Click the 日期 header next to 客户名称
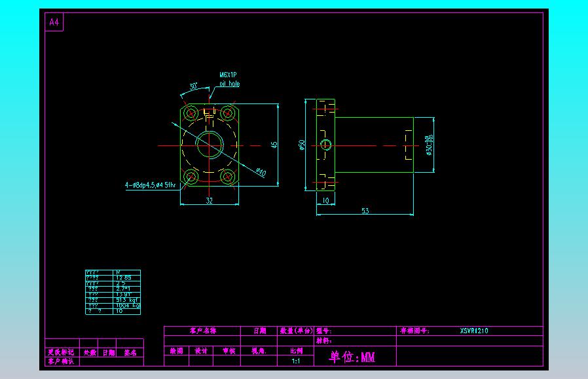588x379 pixels. pos(259,331)
